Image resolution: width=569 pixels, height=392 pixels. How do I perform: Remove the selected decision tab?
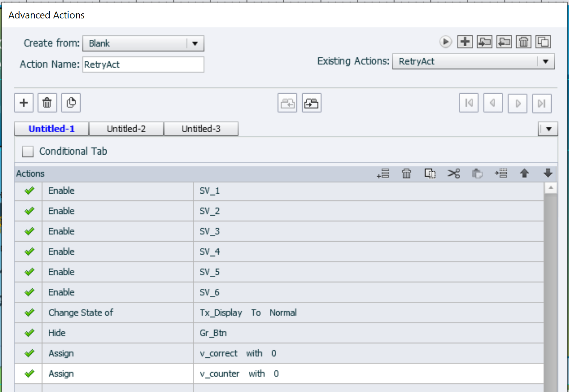click(x=47, y=103)
